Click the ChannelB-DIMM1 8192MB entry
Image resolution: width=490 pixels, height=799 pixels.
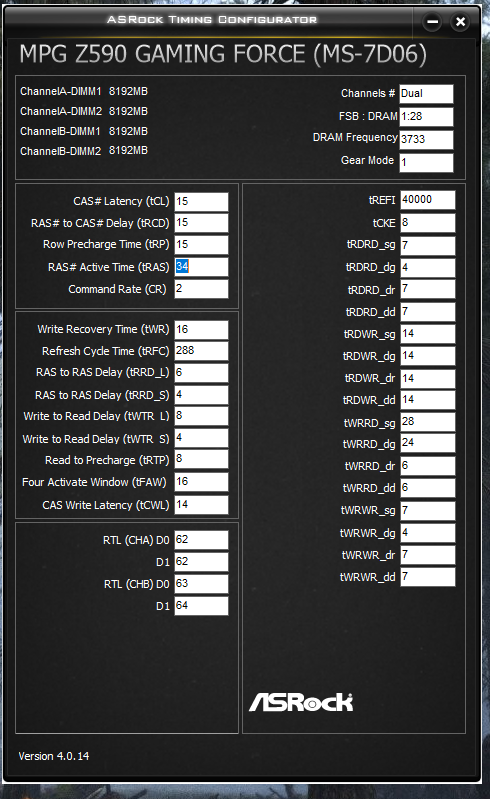(84, 131)
